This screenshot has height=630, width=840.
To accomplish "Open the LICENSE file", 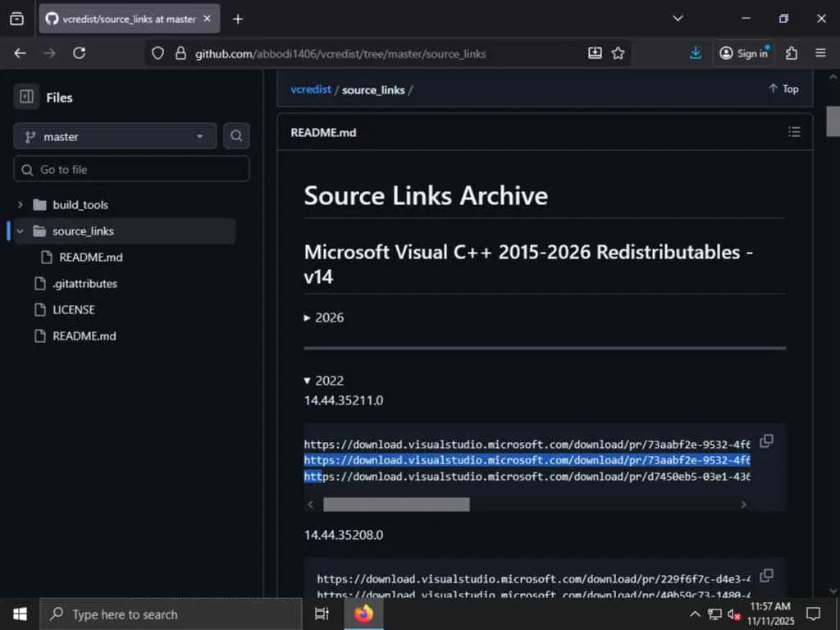I will tap(73, 309).
